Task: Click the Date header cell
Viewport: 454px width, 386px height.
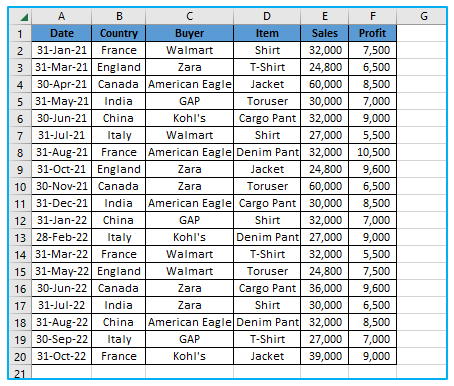Action: point(62,33)
